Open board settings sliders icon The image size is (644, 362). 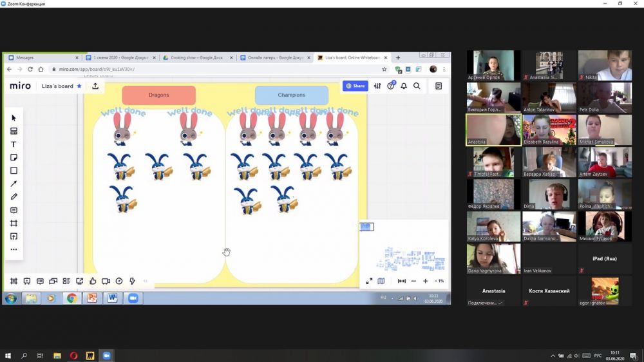point(377,86)
